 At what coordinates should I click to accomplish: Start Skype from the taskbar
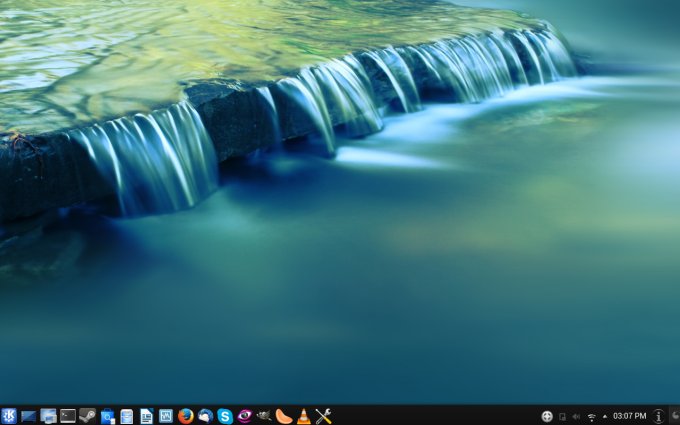[225, 416]
